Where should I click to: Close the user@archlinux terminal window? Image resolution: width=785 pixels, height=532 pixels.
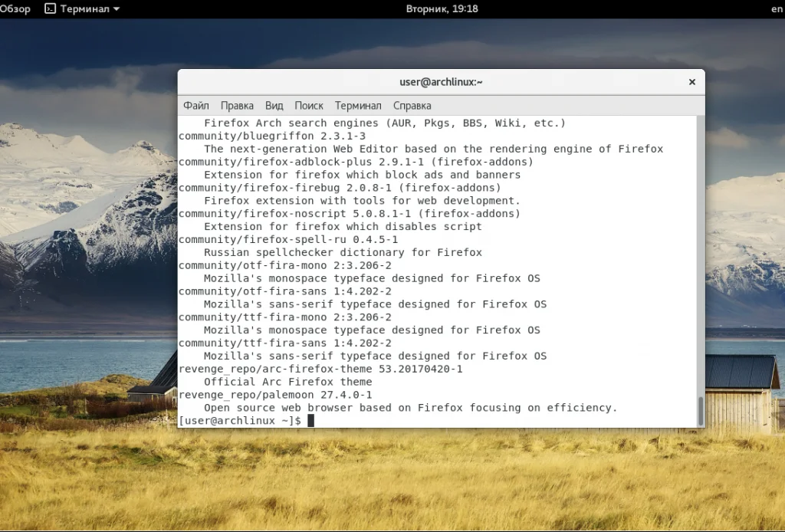[691, 82]
